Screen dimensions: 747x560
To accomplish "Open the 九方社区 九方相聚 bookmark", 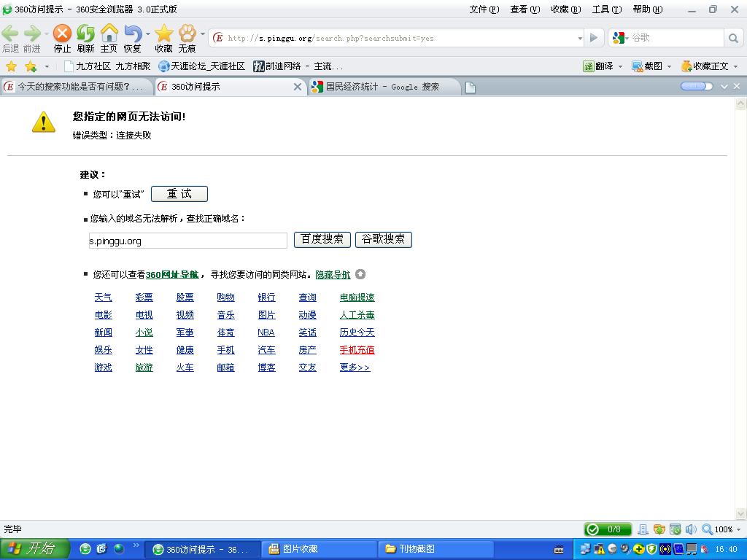I will click(x=107, y=66).
